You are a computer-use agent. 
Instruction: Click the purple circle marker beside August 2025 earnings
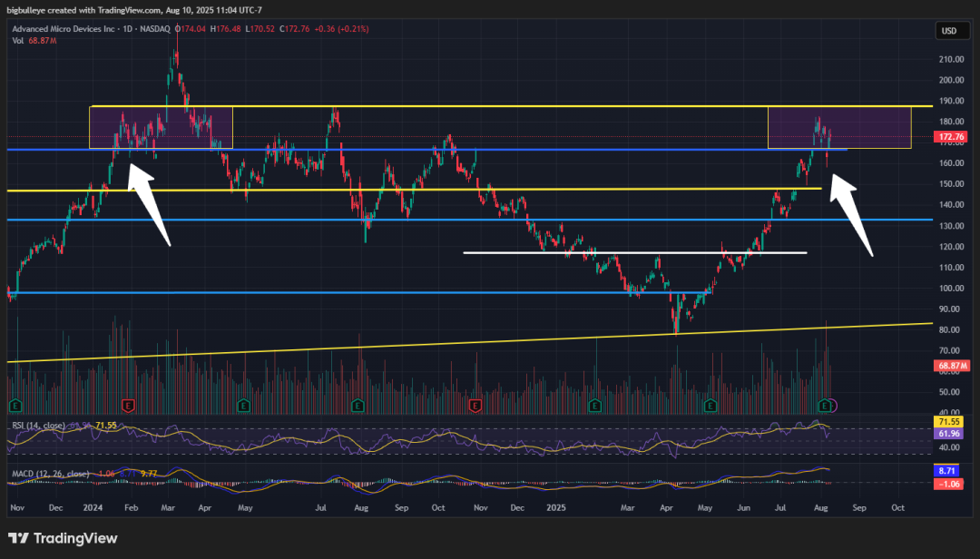tap(833, 406)
